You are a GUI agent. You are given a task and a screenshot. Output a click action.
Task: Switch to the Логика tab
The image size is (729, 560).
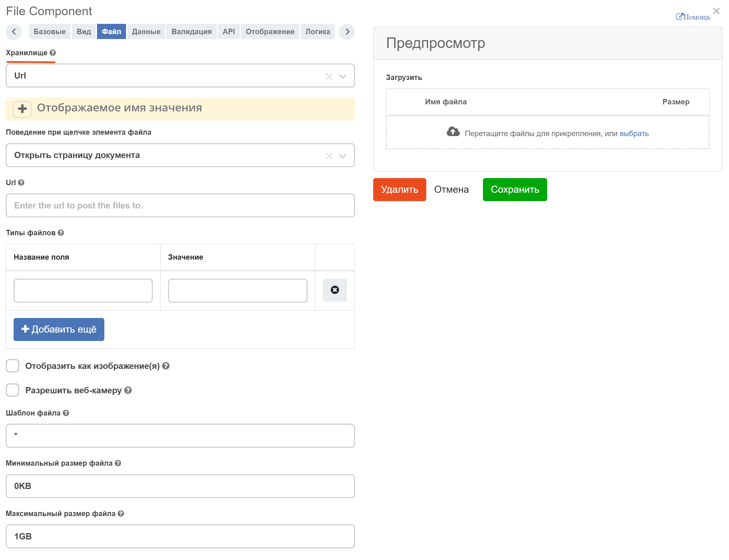(318, 32)
